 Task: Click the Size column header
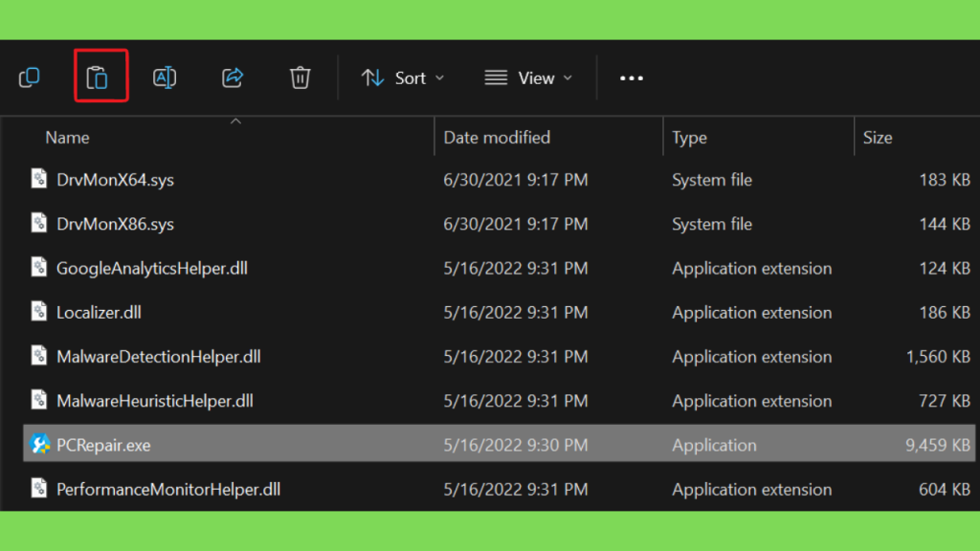877,138
